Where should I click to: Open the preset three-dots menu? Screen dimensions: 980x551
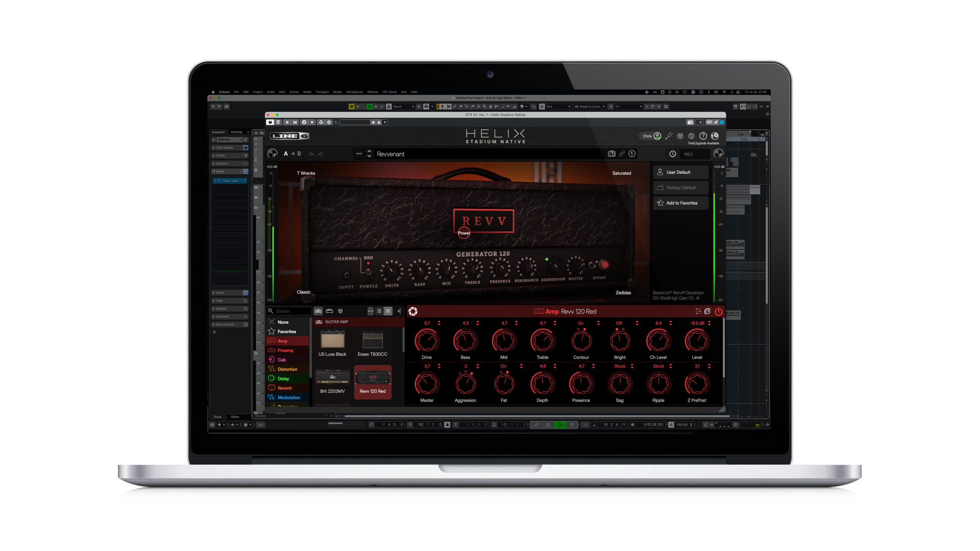[x=359, y=154]
